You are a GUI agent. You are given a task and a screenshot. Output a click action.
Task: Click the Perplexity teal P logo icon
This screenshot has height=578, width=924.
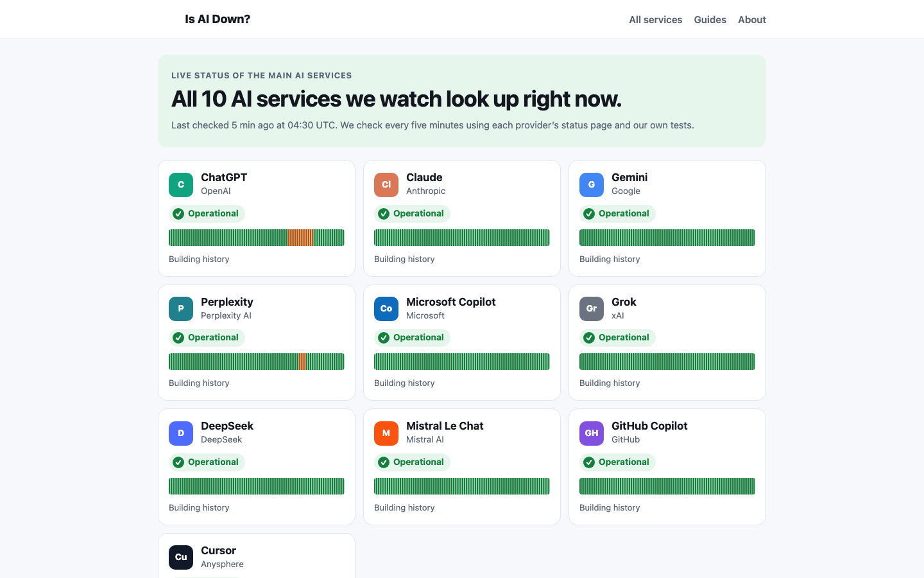coord(181,309)
